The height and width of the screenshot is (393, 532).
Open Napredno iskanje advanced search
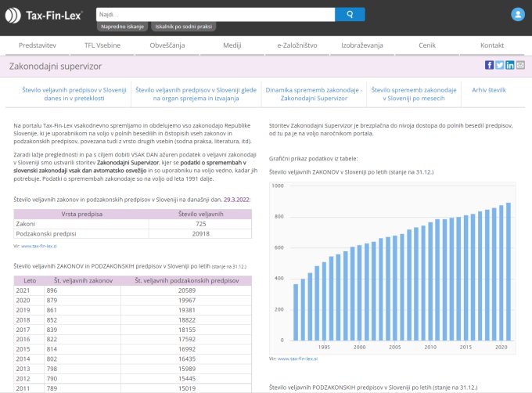123,27
